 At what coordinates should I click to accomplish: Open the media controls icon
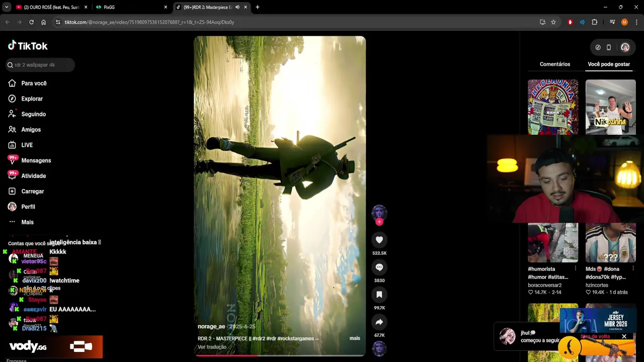[612, 22]
